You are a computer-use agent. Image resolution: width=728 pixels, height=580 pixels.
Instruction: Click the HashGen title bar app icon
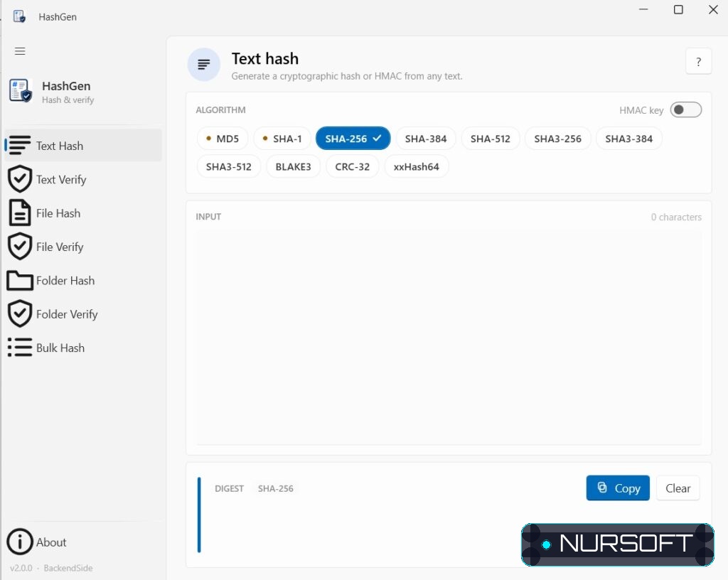pyautogui.click(x=19, y=17)
